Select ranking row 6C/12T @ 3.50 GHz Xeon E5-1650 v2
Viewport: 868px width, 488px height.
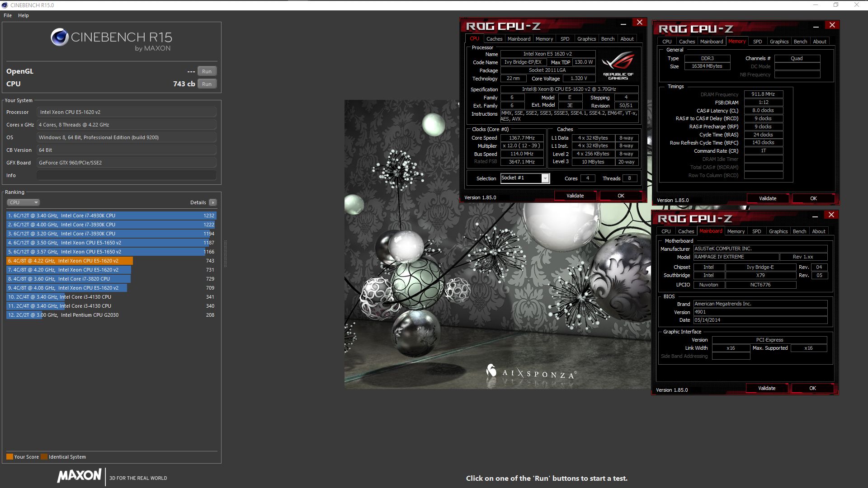click(111, 243)
